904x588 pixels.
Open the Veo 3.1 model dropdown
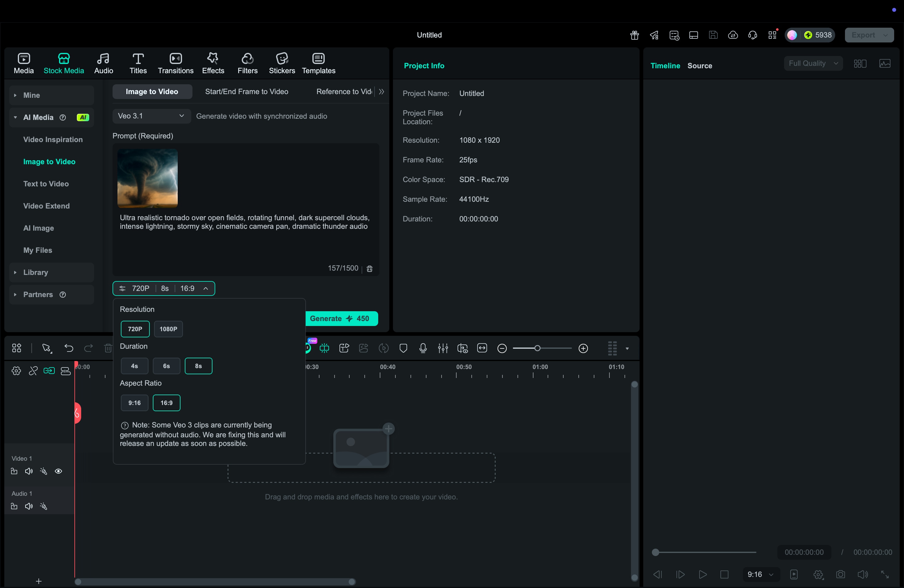pyautogui.click(x=151, y=116)
